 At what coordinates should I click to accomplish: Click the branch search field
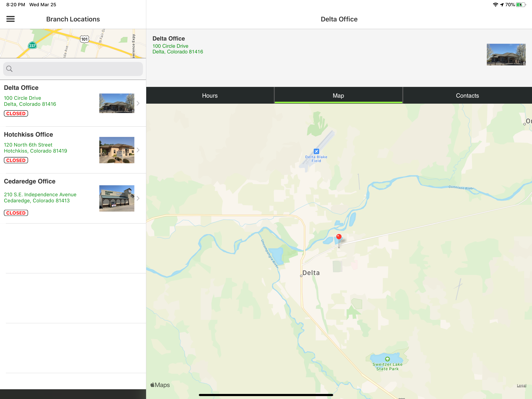(x=73, y=69)
